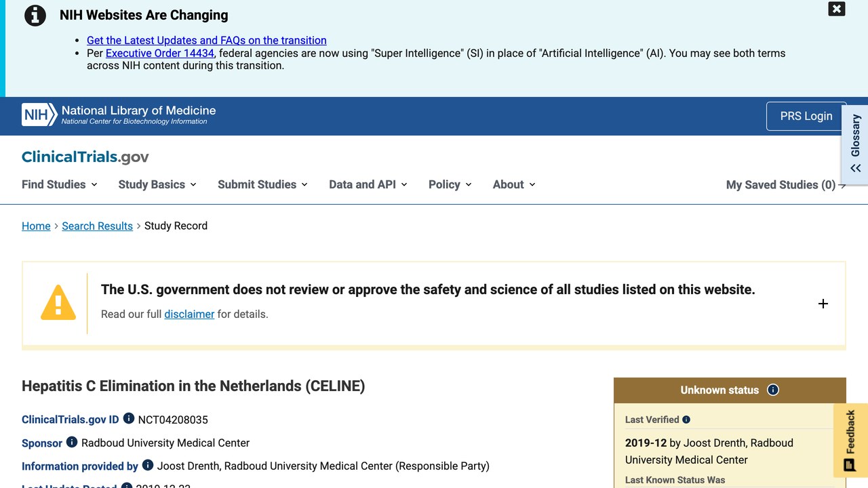
Task: Open the About menu
Action: coord(514,184)
